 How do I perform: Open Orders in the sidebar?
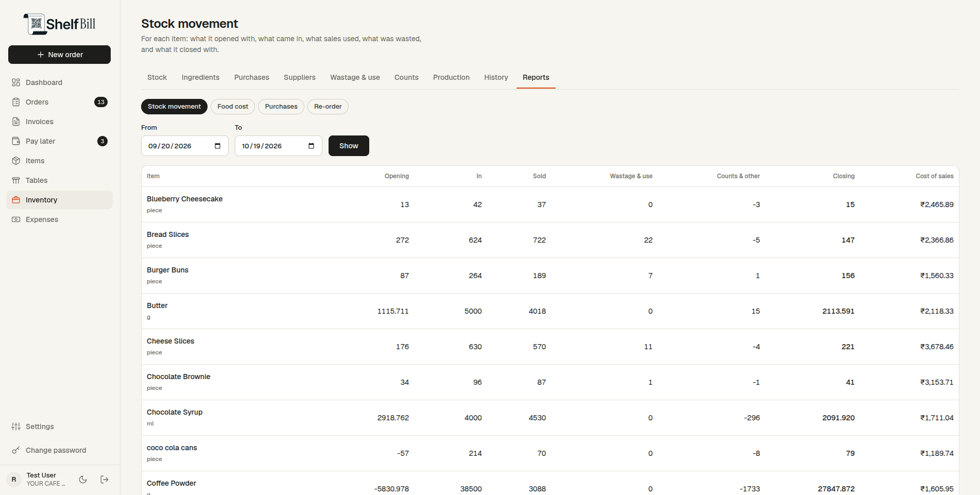tap(59, 102)
